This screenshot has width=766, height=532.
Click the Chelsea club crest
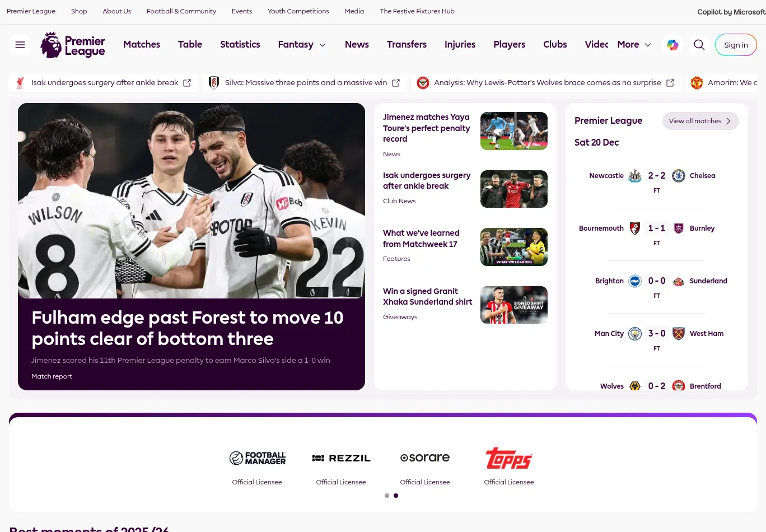(679, 176)
